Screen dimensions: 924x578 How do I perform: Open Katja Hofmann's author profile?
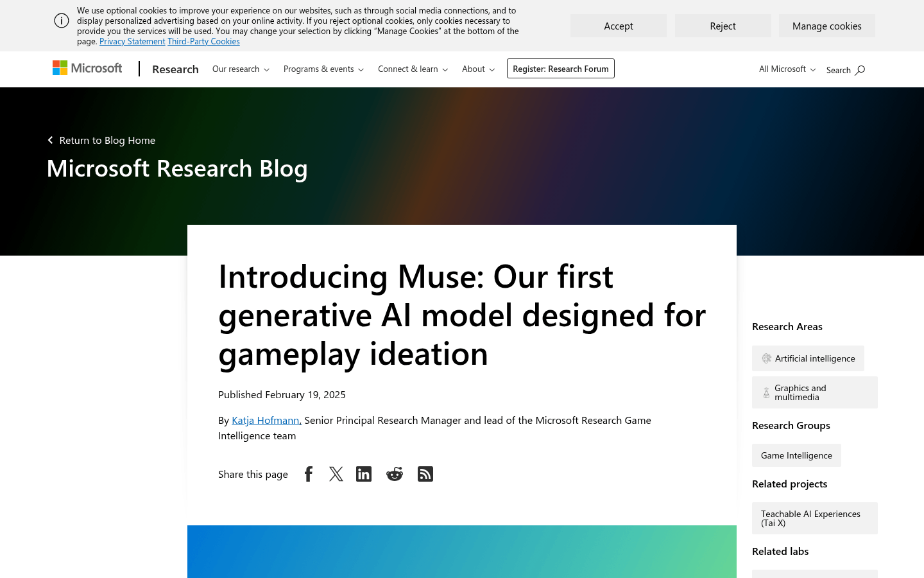266,420
